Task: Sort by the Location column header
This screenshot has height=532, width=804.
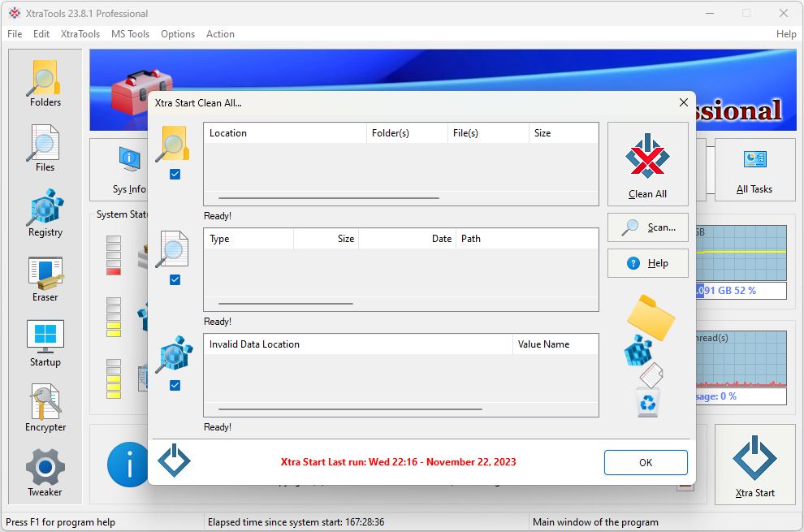Action: click(284, 133)
